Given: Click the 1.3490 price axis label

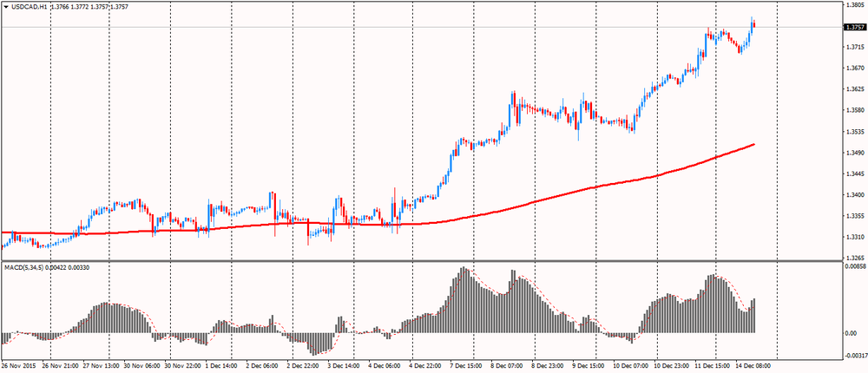Looking at the screenshot, I should pyautogui.click(x=854, y=153).
